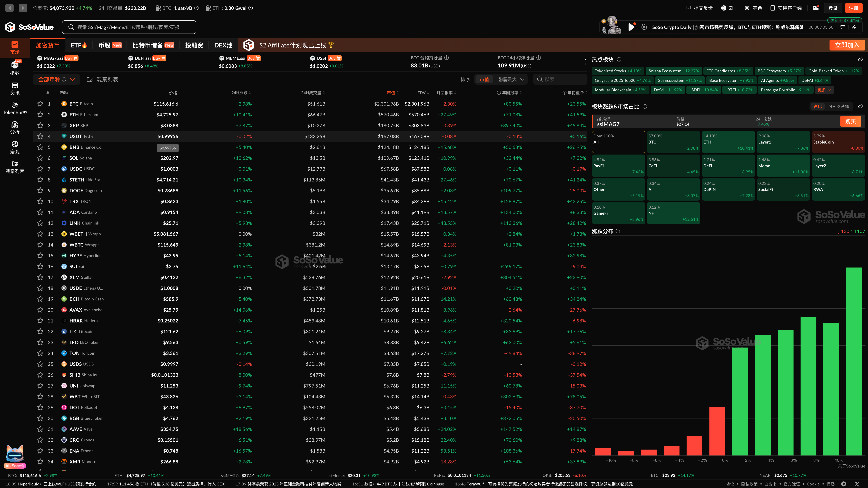
Task: Click the main search box for SSI/Mag7/Meme
Action: tap(129, 27)
